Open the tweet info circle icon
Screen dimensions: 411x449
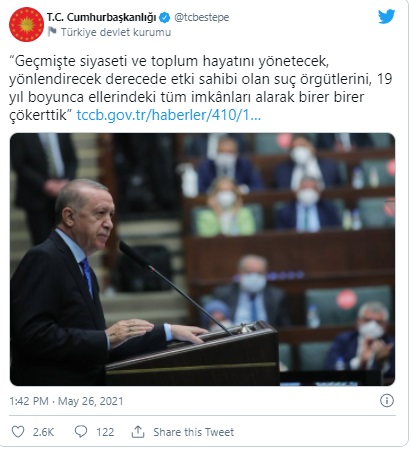point(387,400)
